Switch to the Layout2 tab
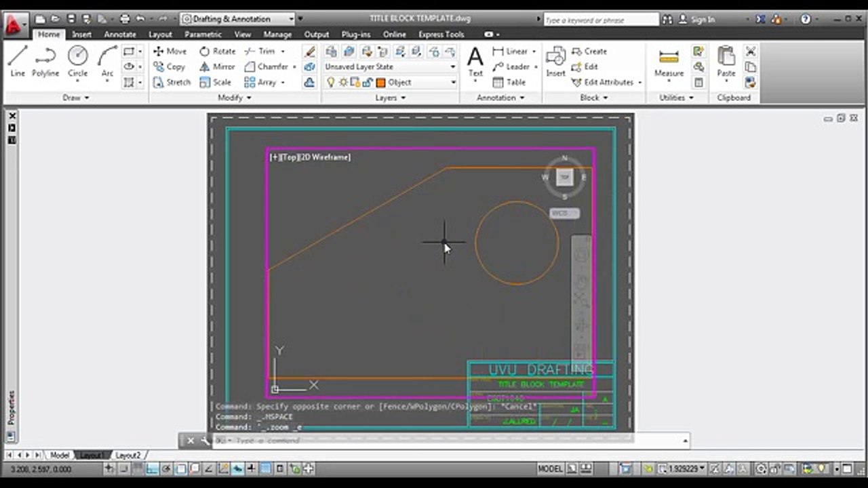The height and width of the screenshot is (488, 868). [x=127, y=455]
